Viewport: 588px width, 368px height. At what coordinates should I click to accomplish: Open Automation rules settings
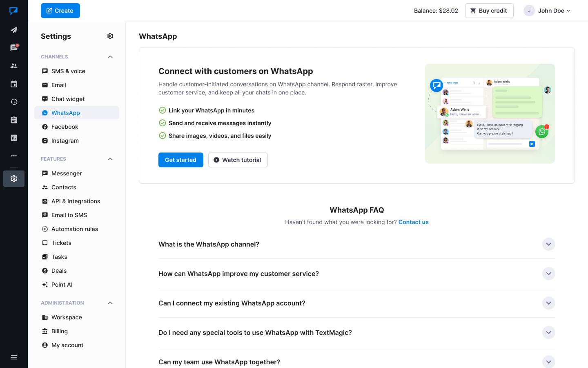[x=74, y=229]
